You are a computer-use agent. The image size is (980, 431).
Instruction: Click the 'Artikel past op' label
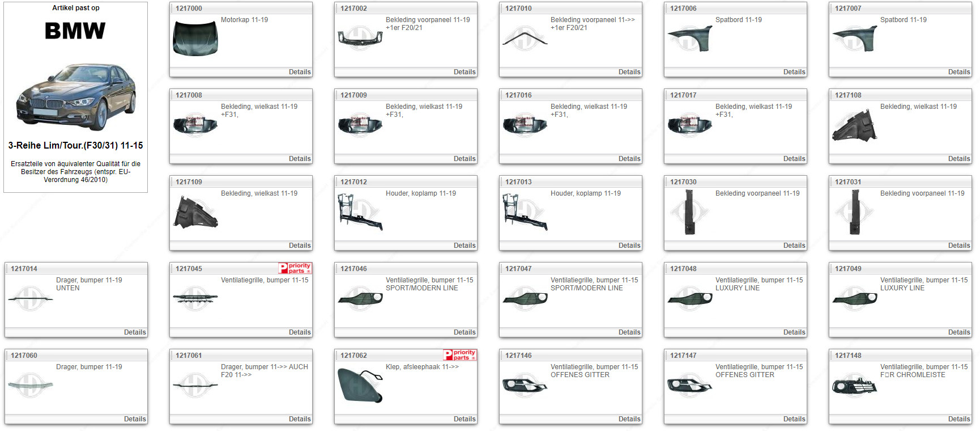click(x=76, y=8)
